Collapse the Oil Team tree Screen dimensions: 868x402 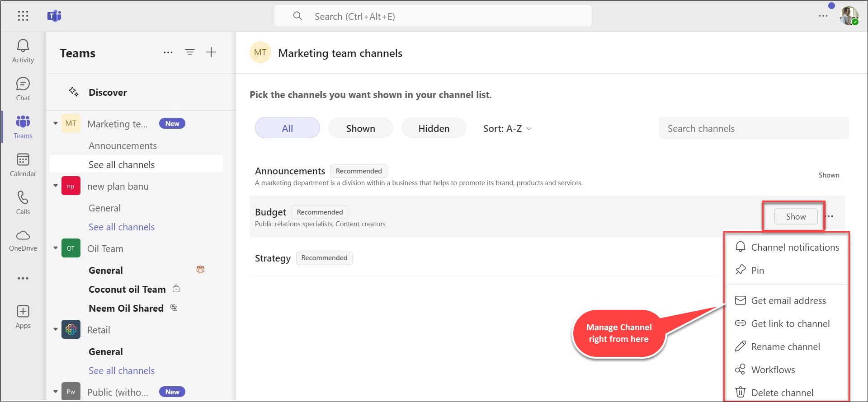56,248
